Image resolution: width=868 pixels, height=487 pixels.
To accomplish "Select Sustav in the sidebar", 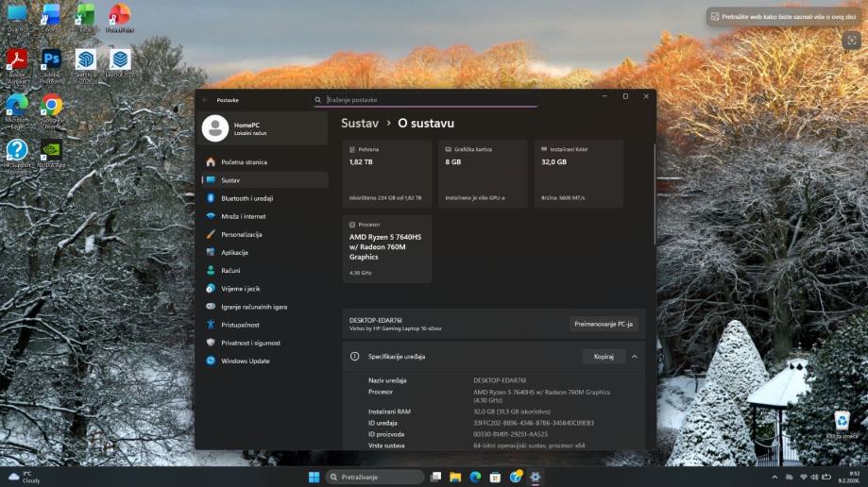I will click(265, 180).
